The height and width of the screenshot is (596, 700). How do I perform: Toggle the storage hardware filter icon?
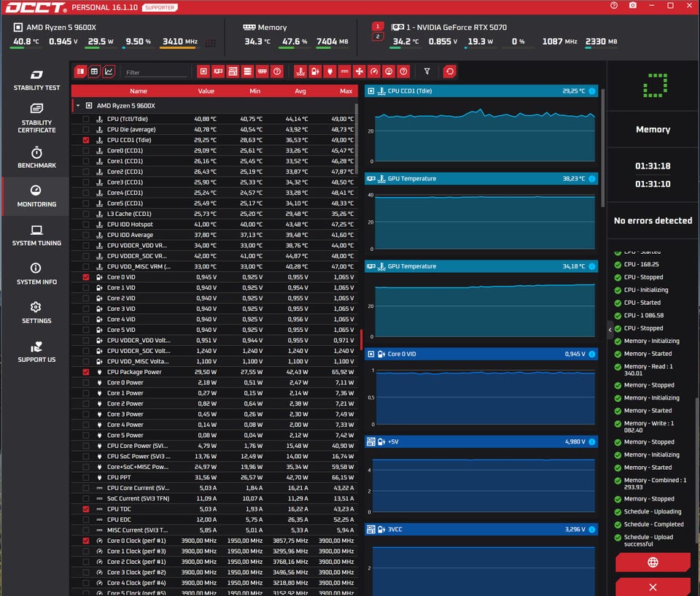(x=247, y=71)
